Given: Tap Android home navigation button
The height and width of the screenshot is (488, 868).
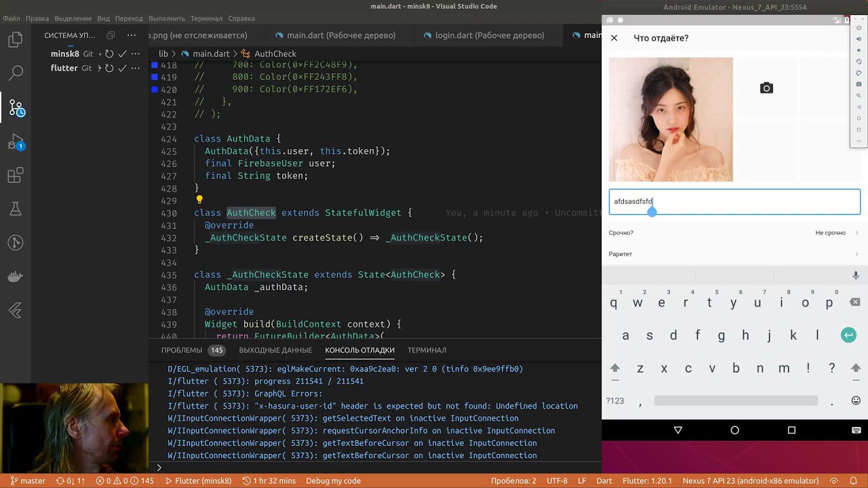Looking at the screenshot, I should pos(734,430).
